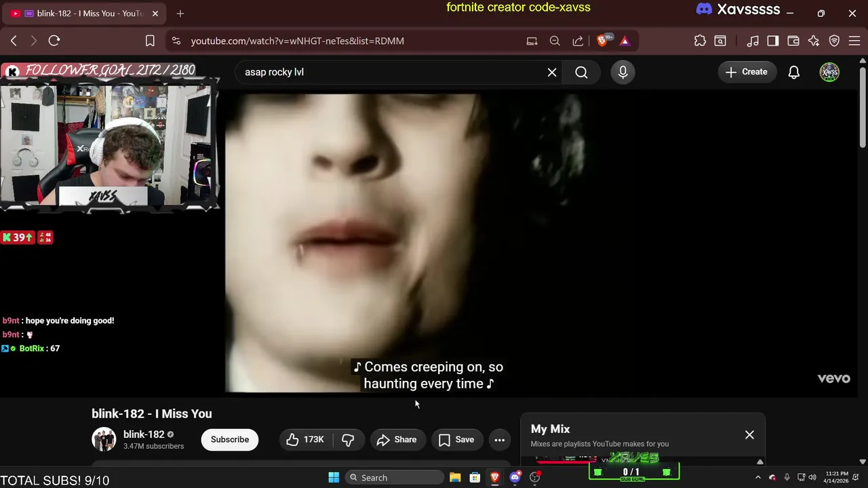This screenshot has width=868, height=488.
Task: Subscribe to blink-182
Action: (x=230, y=439)
